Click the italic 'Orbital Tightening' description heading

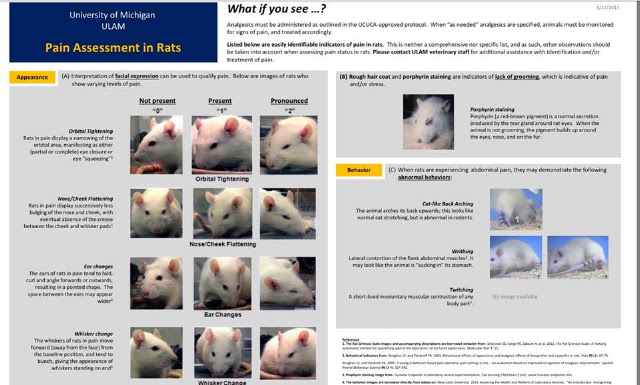(91, 131)
